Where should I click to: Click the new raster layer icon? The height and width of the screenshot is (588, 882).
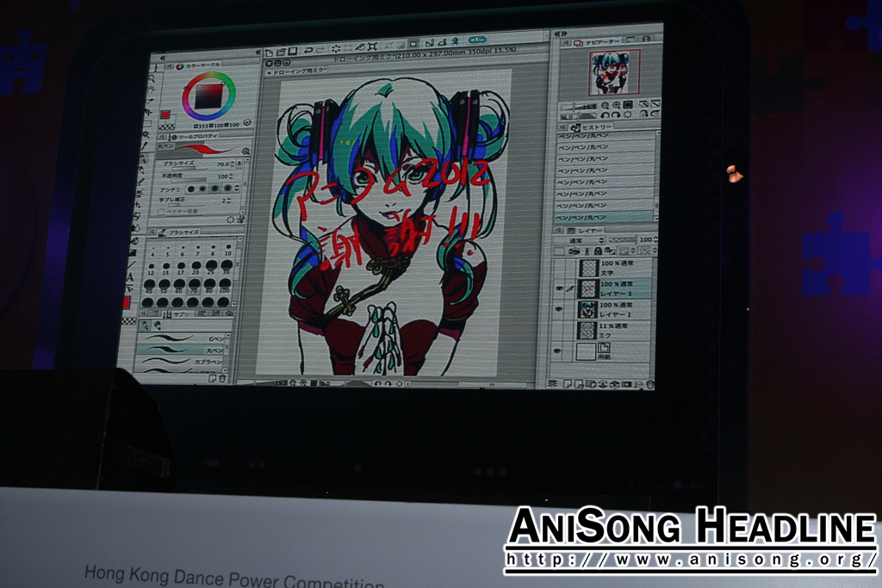tap(568, 384)
